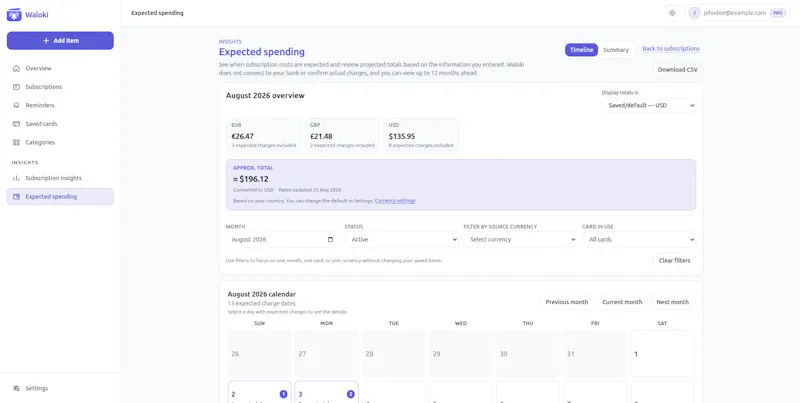The image size is (800, 403).
Task: Click the Expected spending sidebar icon
Action: (16, 196)
